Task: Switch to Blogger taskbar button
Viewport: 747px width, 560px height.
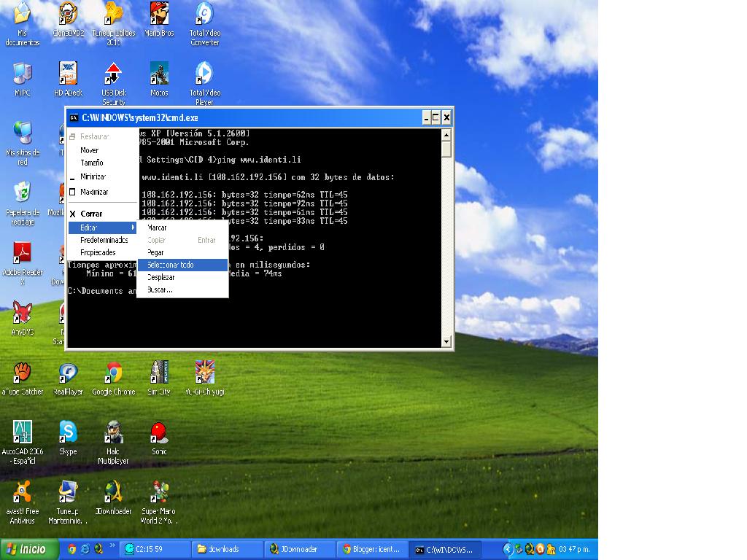Action: [x=372, y=549]
